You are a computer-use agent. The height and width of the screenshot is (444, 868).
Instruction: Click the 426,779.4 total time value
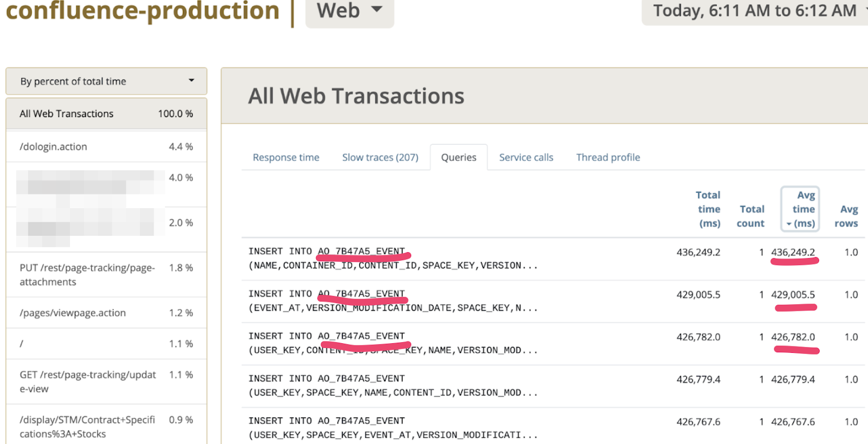(698, 379)
